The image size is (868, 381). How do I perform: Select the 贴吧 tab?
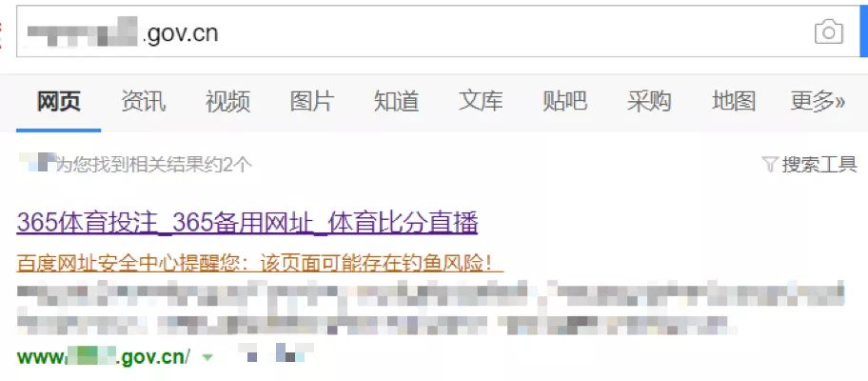(564, 102)
